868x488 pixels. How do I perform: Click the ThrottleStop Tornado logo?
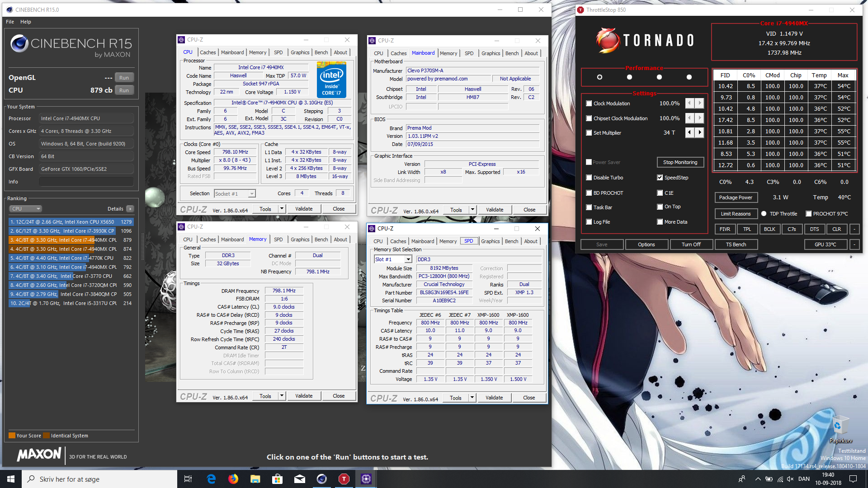coord(645,40)
